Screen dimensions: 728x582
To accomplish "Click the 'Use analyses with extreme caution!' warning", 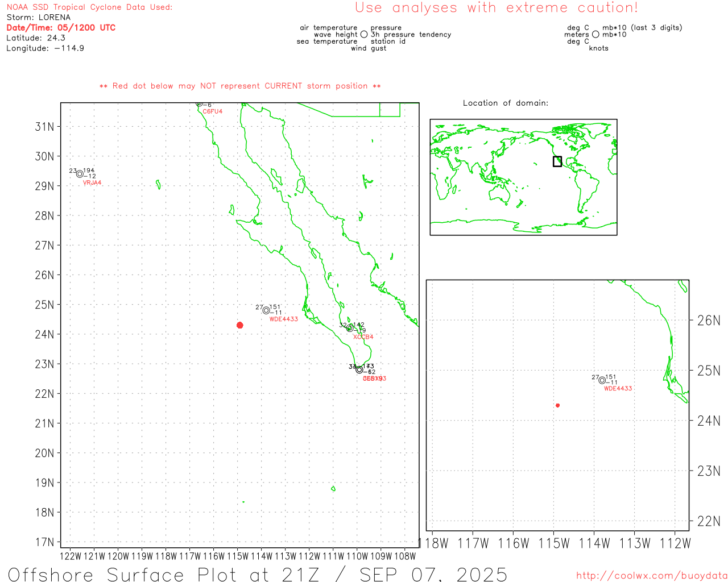I will [497, 8].
